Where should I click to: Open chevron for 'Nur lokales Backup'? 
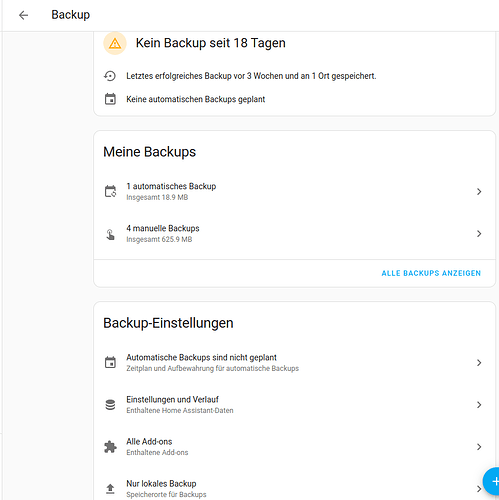click(x=479, y=489)
